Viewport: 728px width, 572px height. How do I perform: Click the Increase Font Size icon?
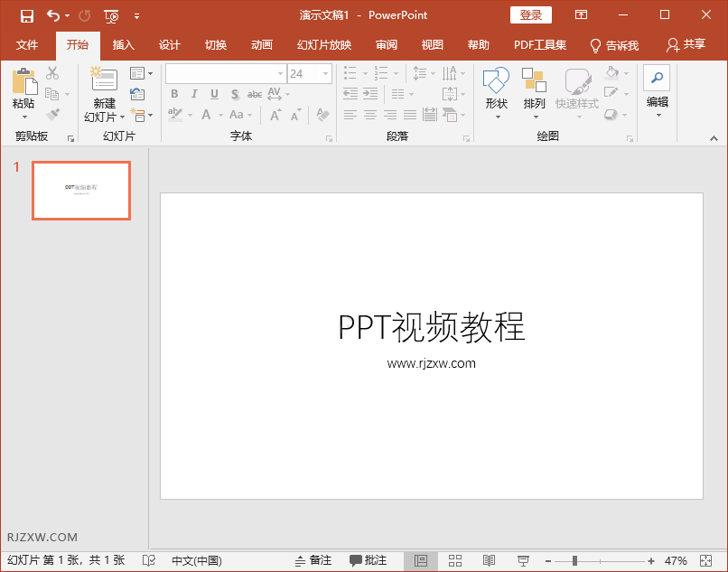pyautogui.click(x=274, y=115)
